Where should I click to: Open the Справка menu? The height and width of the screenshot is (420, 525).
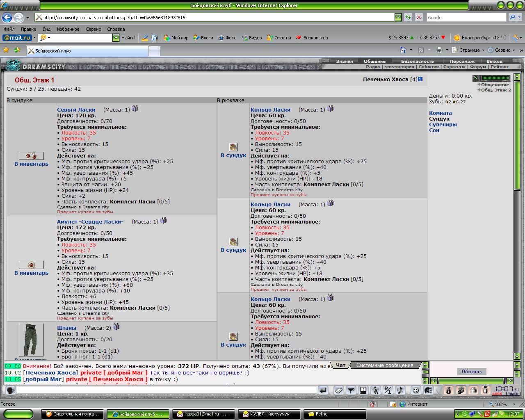tap(116, 29)
